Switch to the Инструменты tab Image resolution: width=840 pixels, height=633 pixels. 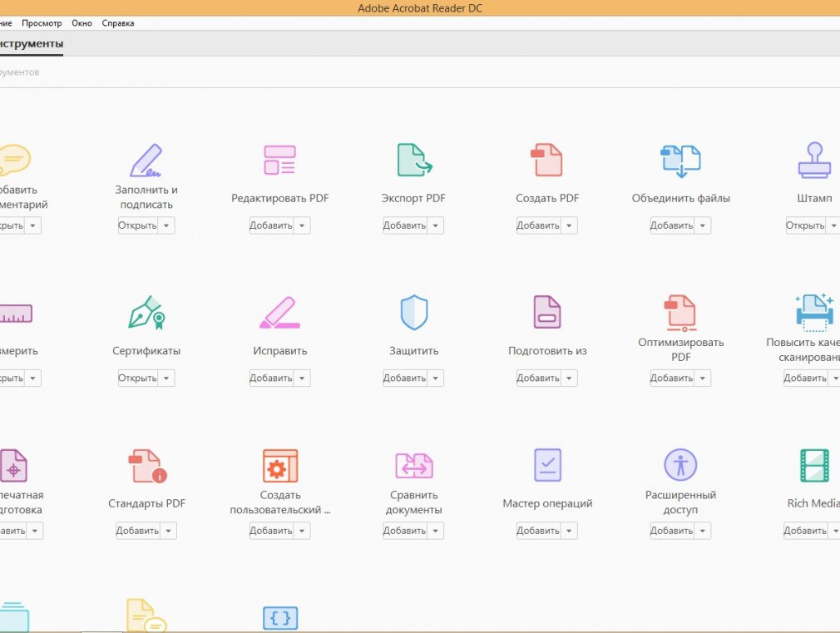(31, 43)
